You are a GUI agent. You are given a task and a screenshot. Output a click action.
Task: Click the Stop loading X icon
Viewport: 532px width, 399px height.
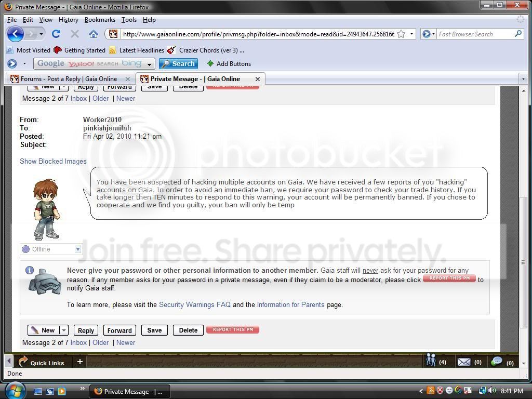tap(75, 34)
